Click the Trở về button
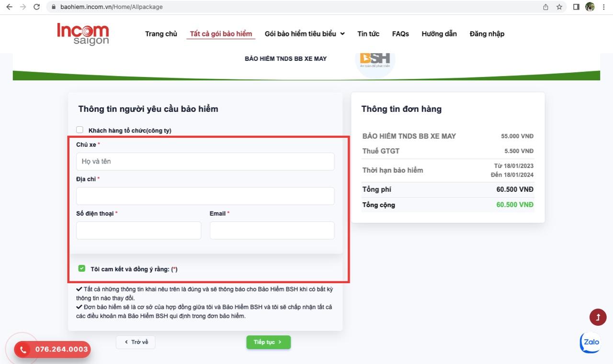The height and width of the screenshot is (364, 613). 136,342
